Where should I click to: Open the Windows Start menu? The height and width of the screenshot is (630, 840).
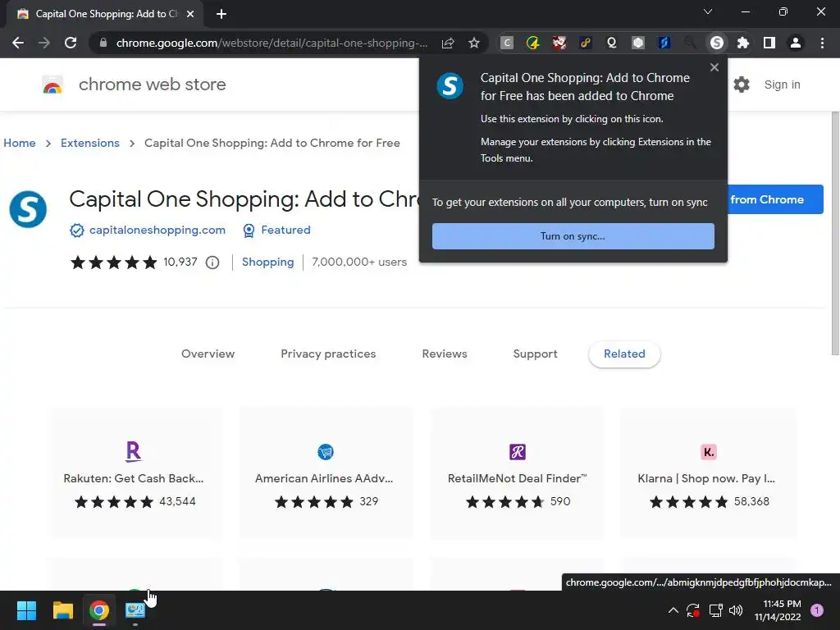pyautogui.click(x=26, y=610)
